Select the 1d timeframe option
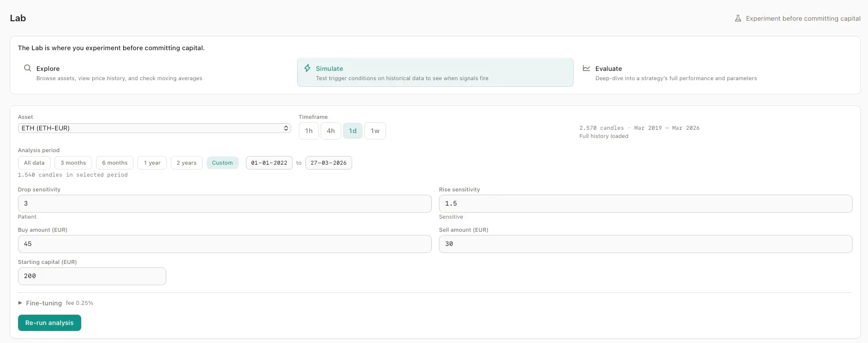 coord(353,131)
